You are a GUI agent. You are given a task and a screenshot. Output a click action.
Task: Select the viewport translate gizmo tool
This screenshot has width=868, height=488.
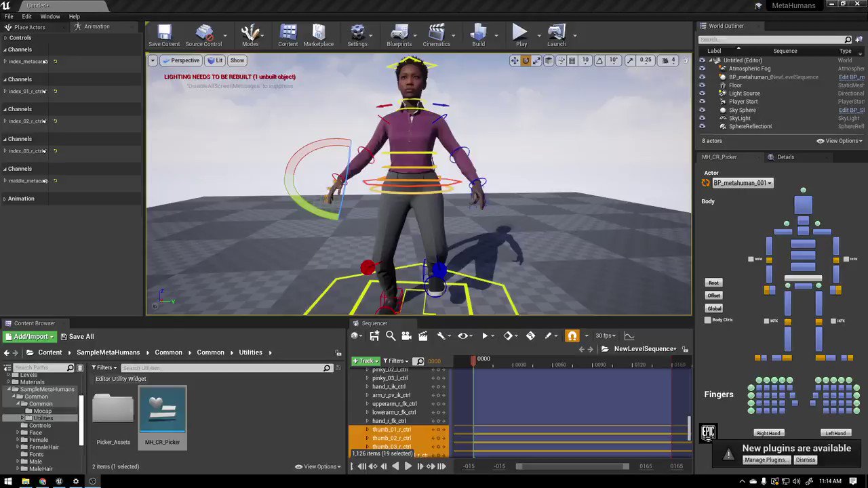(515, 60)
